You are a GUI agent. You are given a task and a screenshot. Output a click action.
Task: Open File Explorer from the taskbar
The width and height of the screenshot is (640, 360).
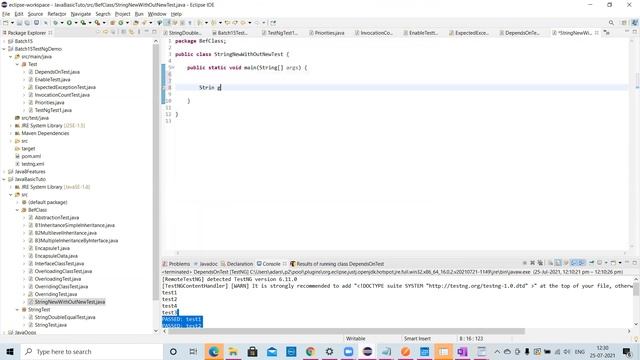click(233, 351)
